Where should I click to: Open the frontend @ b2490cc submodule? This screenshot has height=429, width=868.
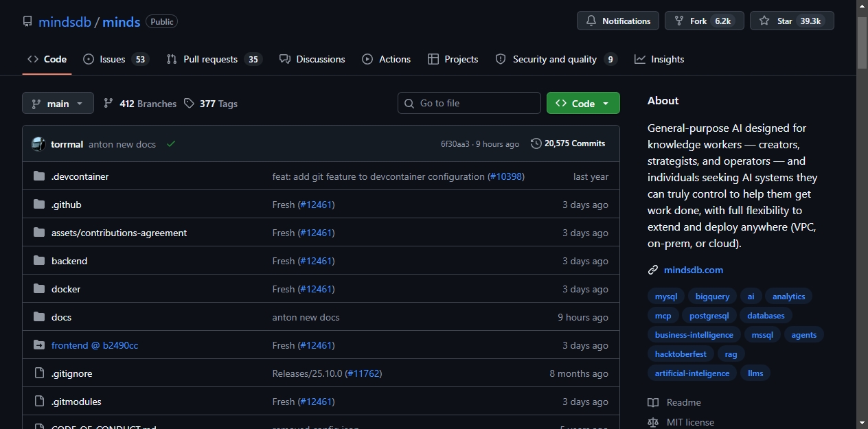(x=95, y=345)
